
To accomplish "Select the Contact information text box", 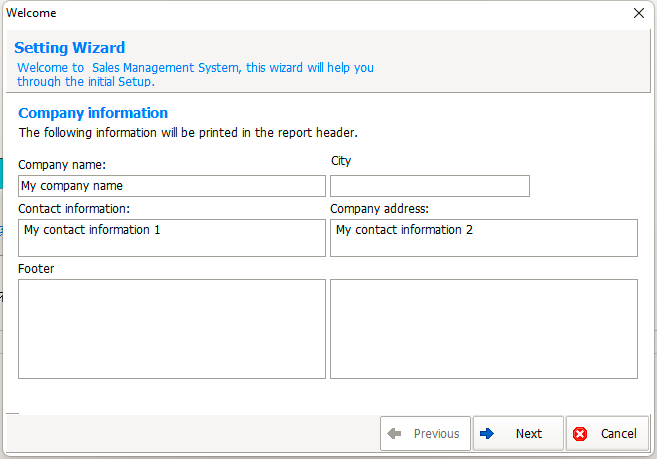I will click(172, 238).
